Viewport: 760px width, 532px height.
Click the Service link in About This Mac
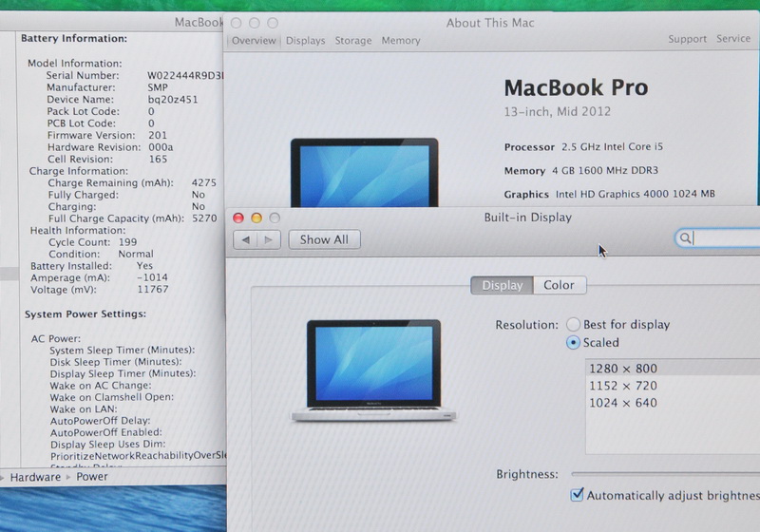(x=733, y=39)
